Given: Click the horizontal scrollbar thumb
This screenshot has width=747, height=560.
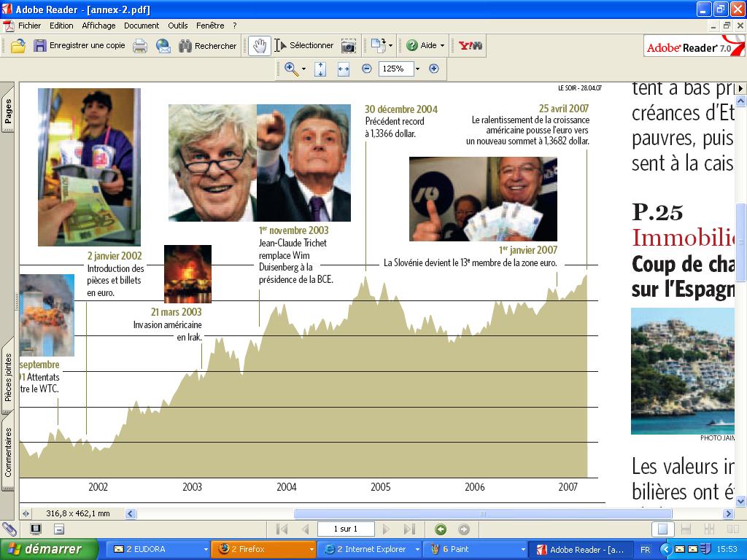Looking at the screenshot, I should click(x=483, y=514).
